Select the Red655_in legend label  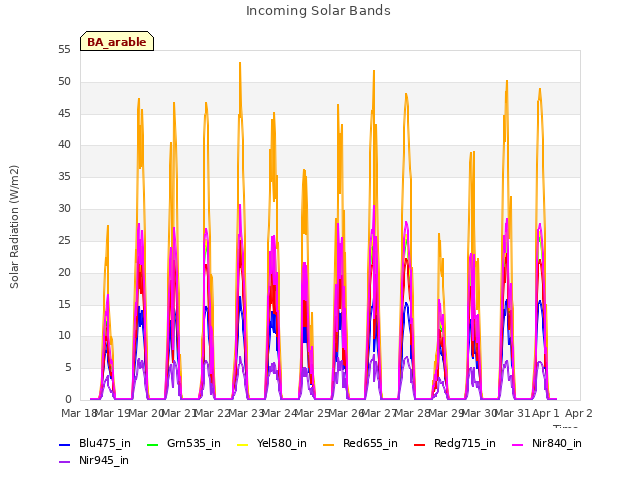370,444
